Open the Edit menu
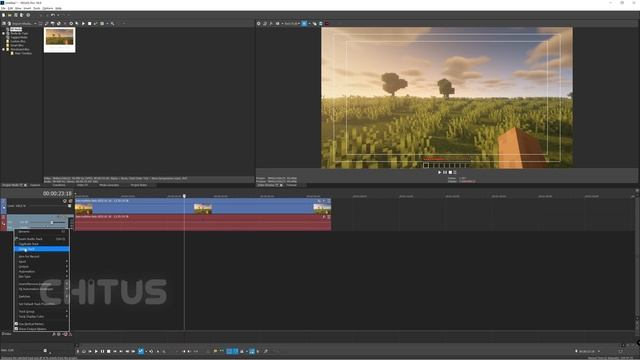The height and width of the screenshot is (360, 640). (11, 8)
